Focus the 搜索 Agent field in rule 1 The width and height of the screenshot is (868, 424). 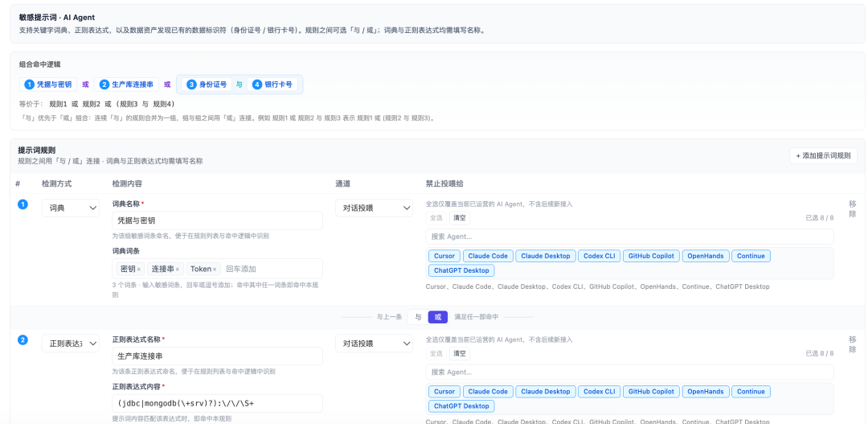tap(629, 237)
